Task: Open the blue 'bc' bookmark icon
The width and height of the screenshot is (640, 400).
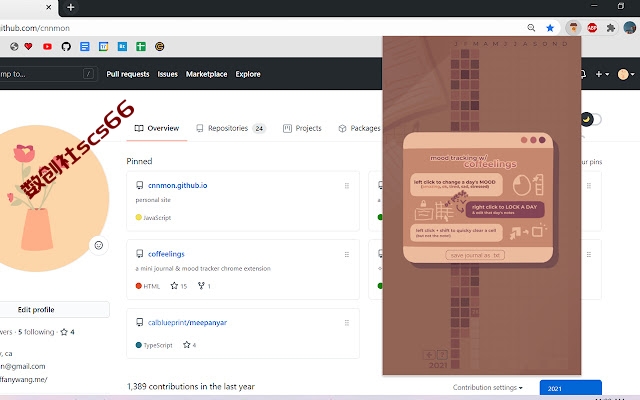Action: (x=122, y=47)
